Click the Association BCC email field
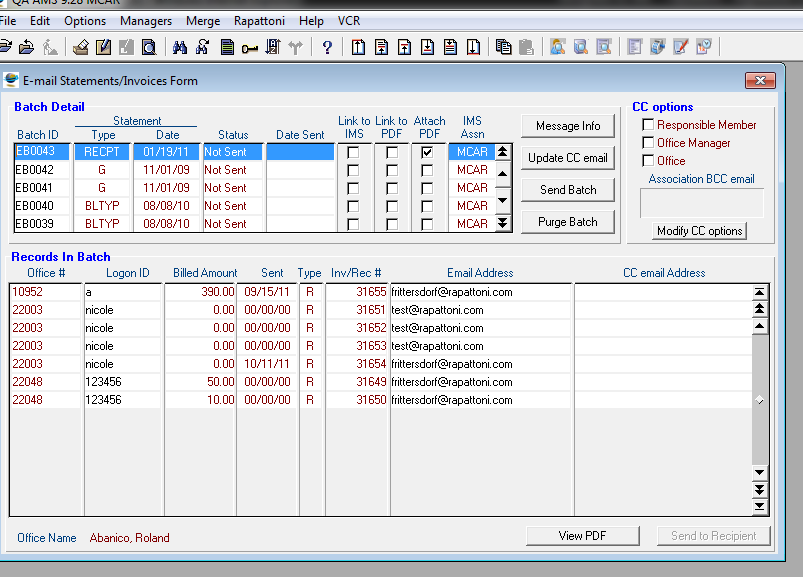Image resolution: width=803 pixels, height=577 pixels. click(x=701, y=203)
